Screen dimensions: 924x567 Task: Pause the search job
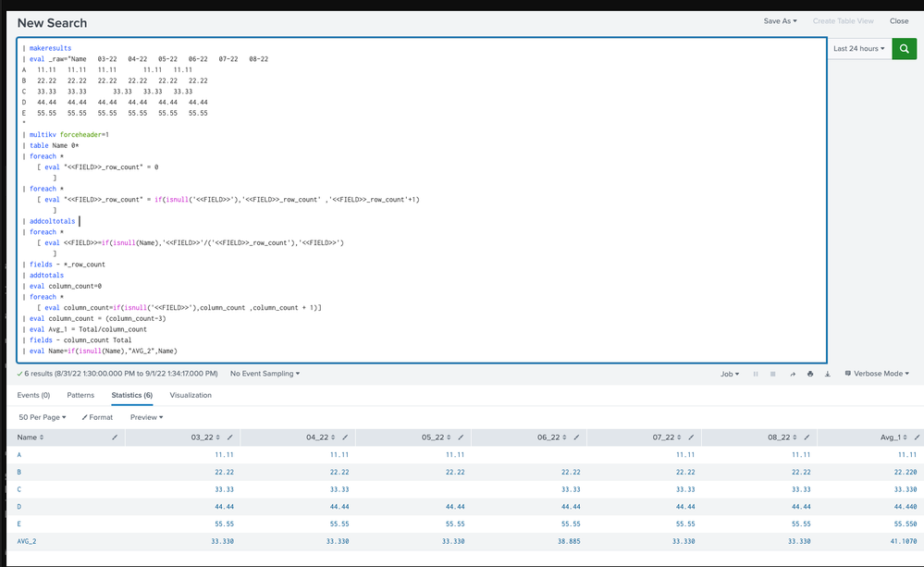point(756,374)
